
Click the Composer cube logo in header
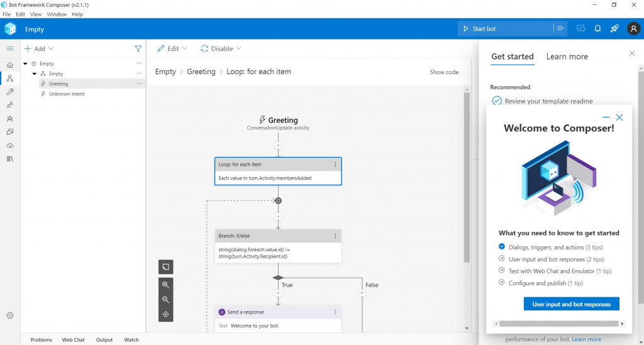point(10,29)
